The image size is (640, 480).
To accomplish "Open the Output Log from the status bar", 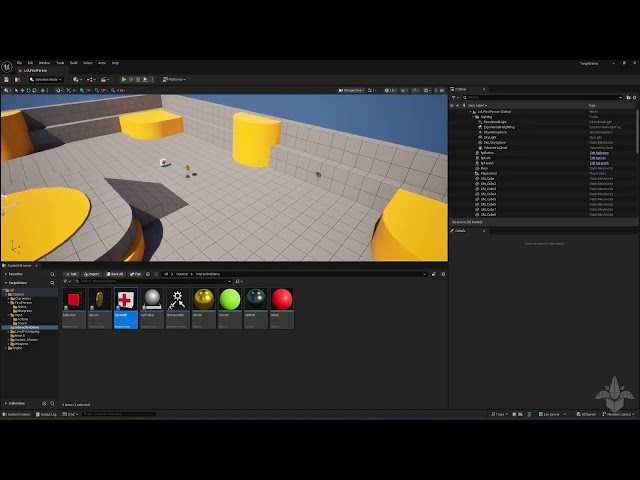I will tap(46, 414).
